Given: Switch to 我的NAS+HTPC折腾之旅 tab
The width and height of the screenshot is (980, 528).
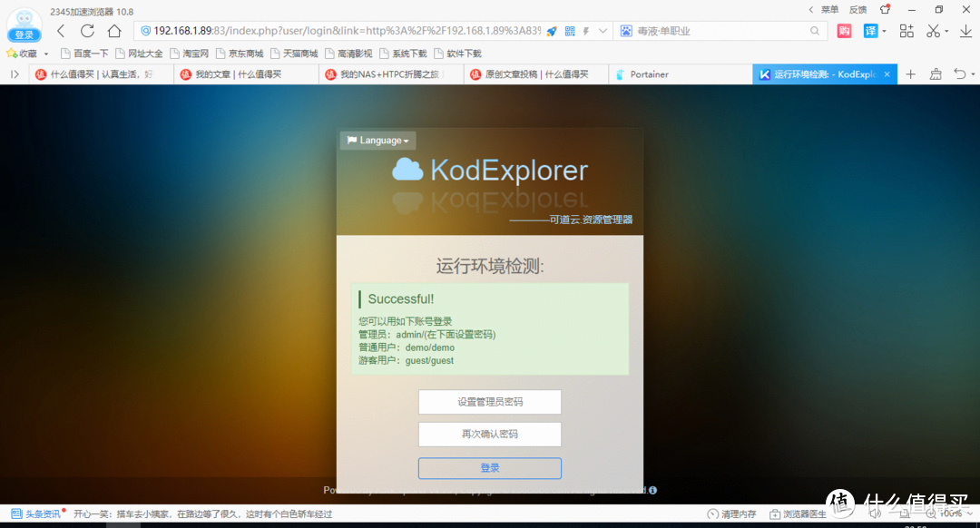Looking at the screenshot, I should pyautogui.click(x=390, y=74).
